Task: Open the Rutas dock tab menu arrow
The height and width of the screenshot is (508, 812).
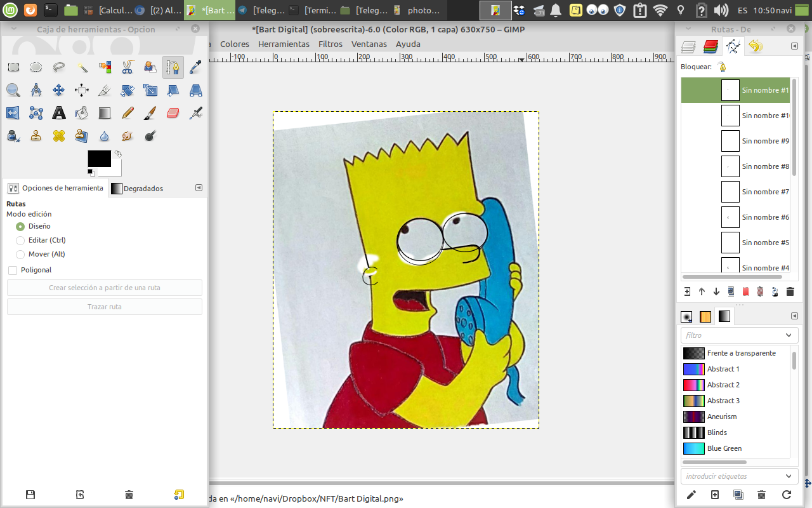Action: coord(794,46)
